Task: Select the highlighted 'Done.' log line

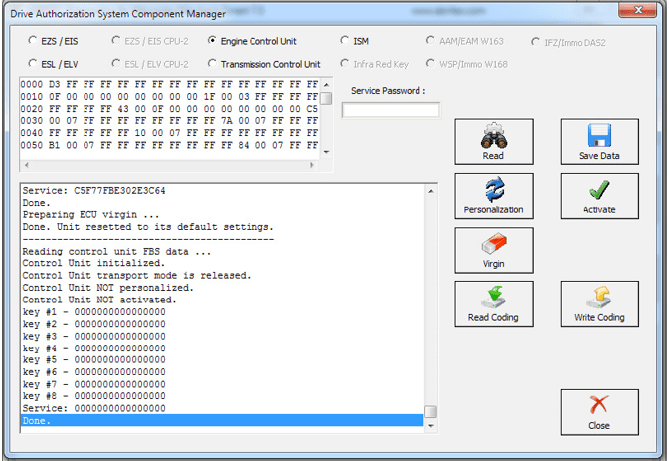Action: (220, 421)
